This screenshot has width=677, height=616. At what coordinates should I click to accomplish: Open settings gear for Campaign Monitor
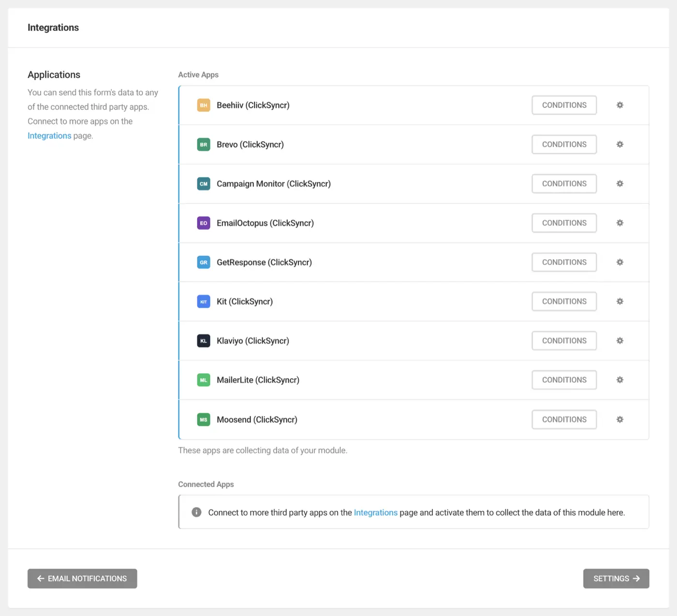click(x=619, y=184)
